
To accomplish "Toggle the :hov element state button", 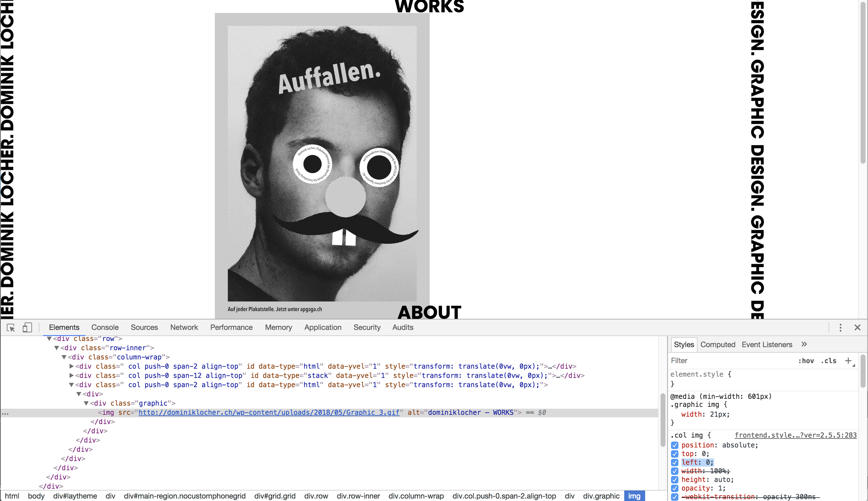I will 806,361.
